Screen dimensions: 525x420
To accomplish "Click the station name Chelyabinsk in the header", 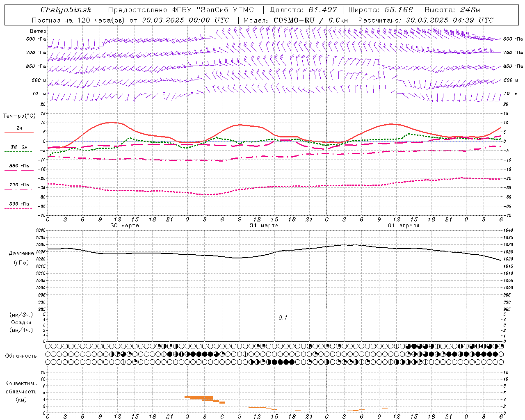I will [66, 10].
